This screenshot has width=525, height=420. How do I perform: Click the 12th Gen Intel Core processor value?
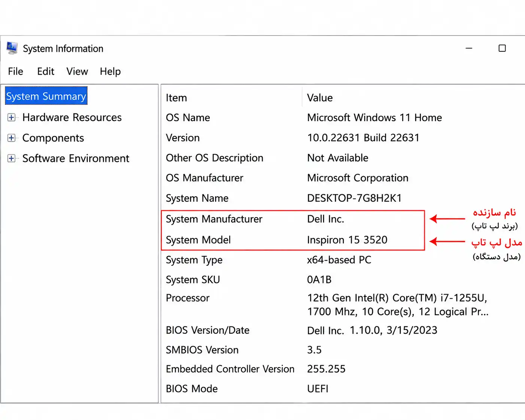click(x=398, y=305)
